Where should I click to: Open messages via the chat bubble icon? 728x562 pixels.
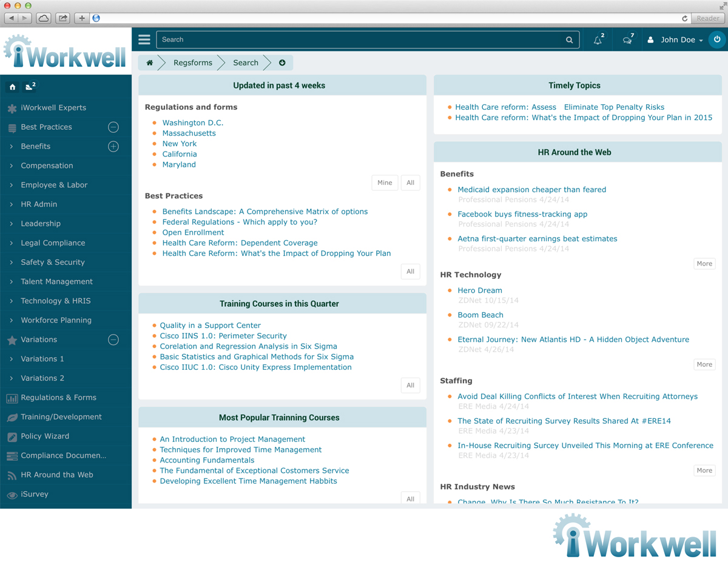click(x=627, y=39)
